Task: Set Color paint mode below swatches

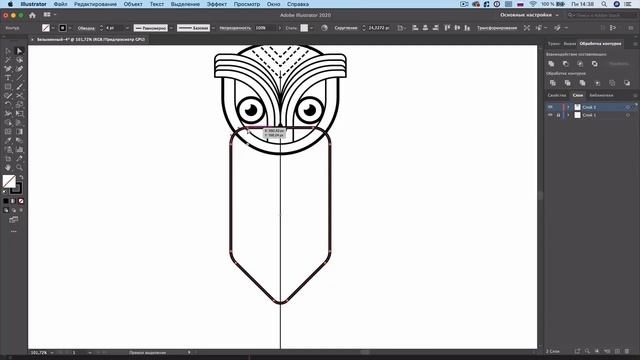Action: (x=6, y=201)
